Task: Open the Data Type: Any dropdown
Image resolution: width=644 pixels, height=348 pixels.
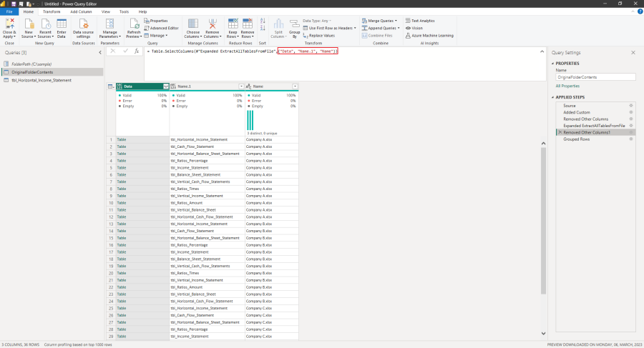Action: coord(317,21)
